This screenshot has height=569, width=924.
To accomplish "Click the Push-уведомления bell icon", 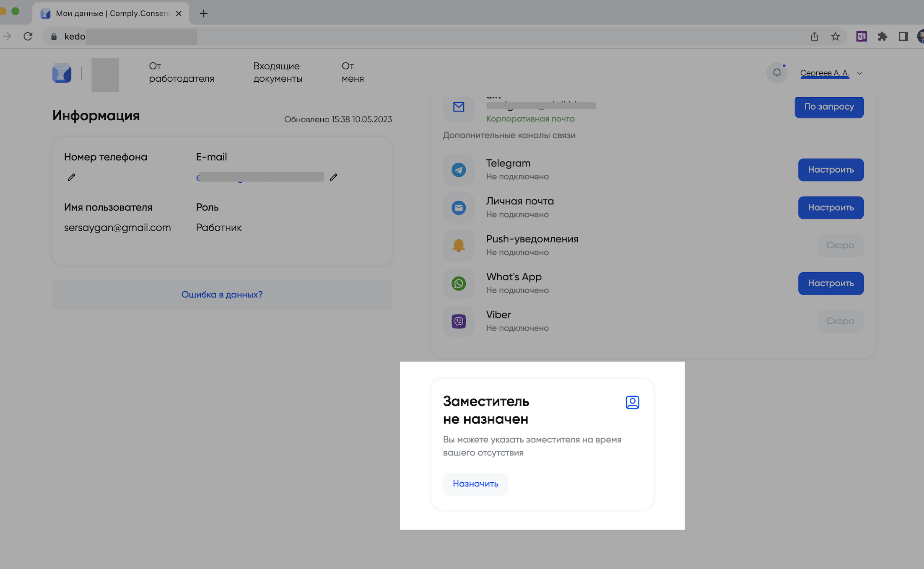I will click(x=459, y=246).
